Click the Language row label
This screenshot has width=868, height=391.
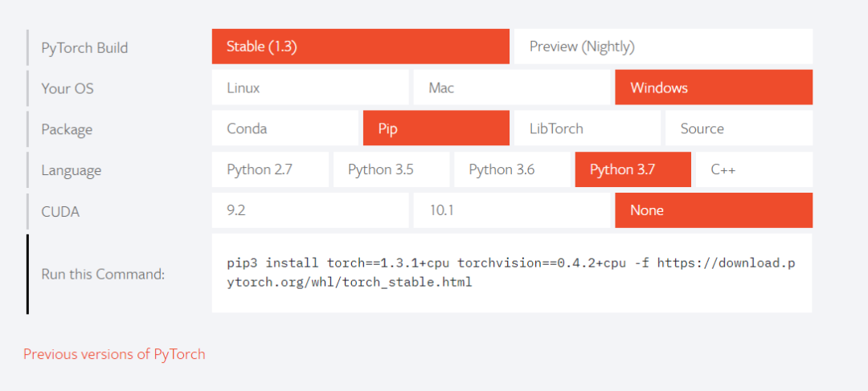point(72,170)
